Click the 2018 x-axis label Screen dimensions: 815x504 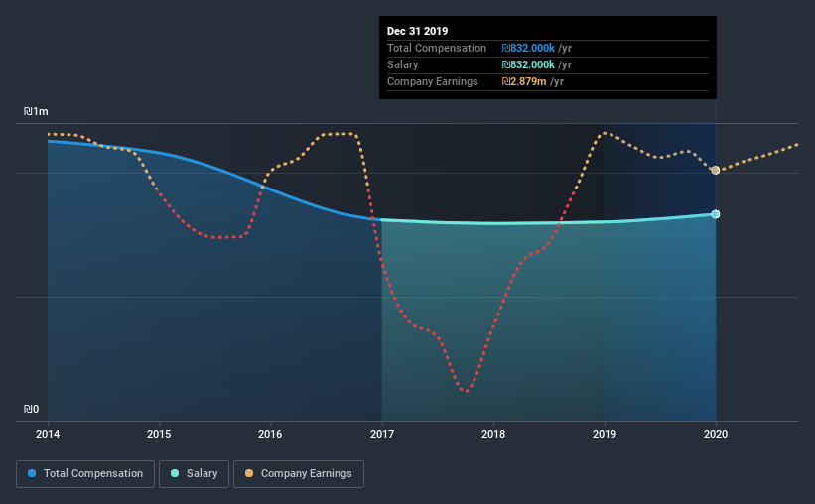pos(493,434)
